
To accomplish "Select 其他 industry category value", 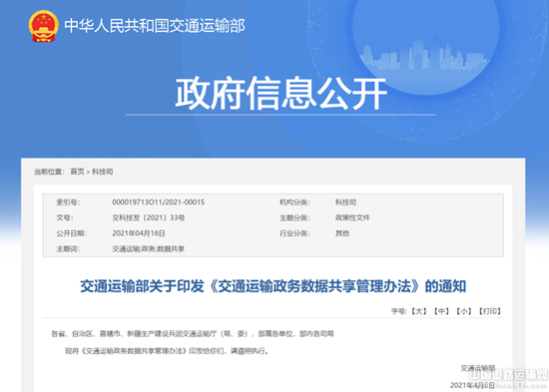I will (342, 233).
